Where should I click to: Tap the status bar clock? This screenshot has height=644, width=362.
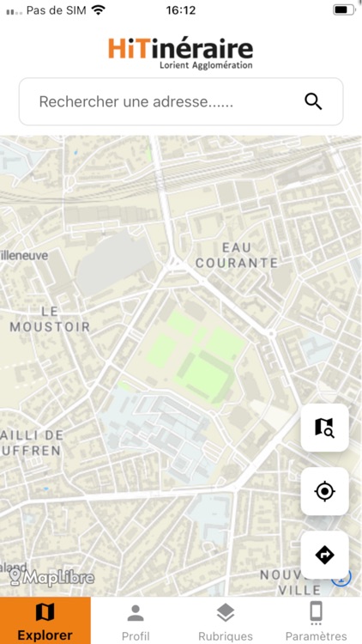pyautogui.click(x=181, y=9)
